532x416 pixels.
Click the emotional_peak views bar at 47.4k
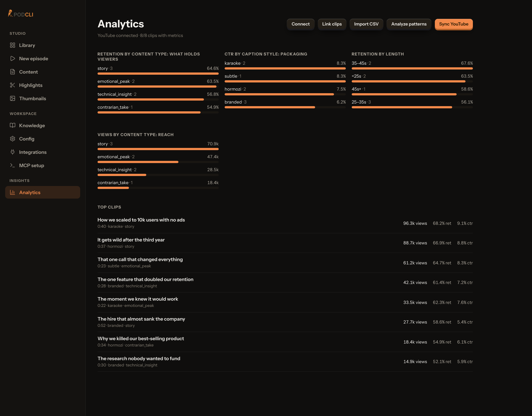click(x=158, y=162)
